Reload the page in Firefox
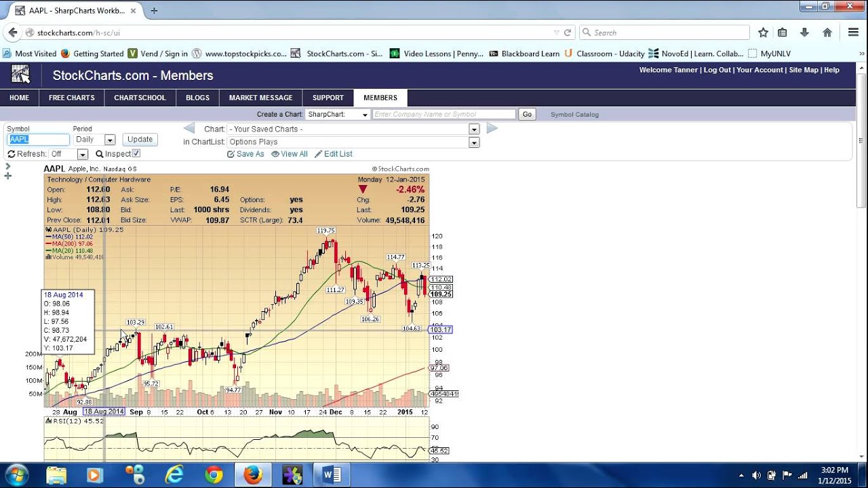Screen dimensions: 868x488 [x=568, y=33]
